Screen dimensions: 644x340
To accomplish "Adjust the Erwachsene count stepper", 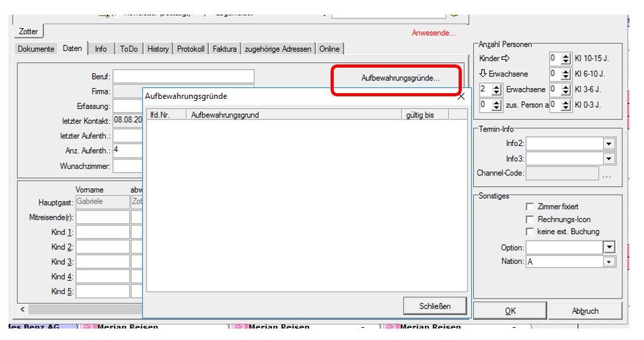I will tap(497, 89).
